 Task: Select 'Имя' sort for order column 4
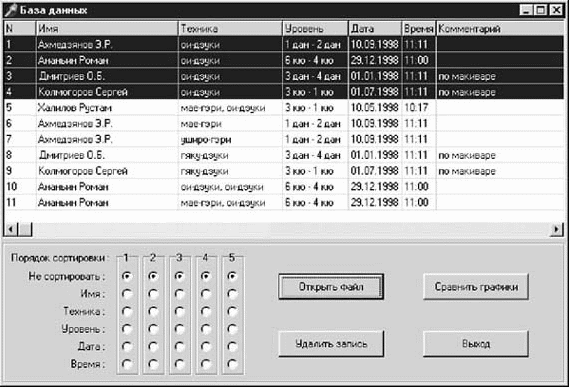click(x=206, y=294)
